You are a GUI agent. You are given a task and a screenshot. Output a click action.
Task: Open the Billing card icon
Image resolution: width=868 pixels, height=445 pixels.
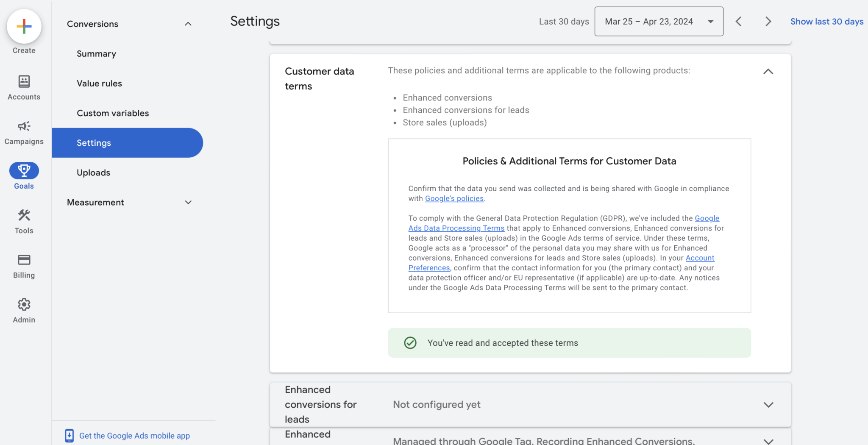point(24,260)
